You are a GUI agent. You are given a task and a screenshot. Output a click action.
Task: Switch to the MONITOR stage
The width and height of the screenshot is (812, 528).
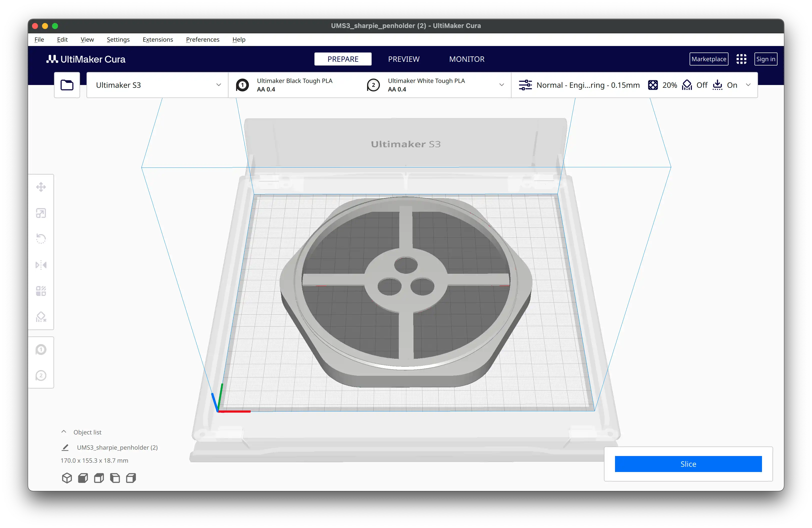[467, 59]
